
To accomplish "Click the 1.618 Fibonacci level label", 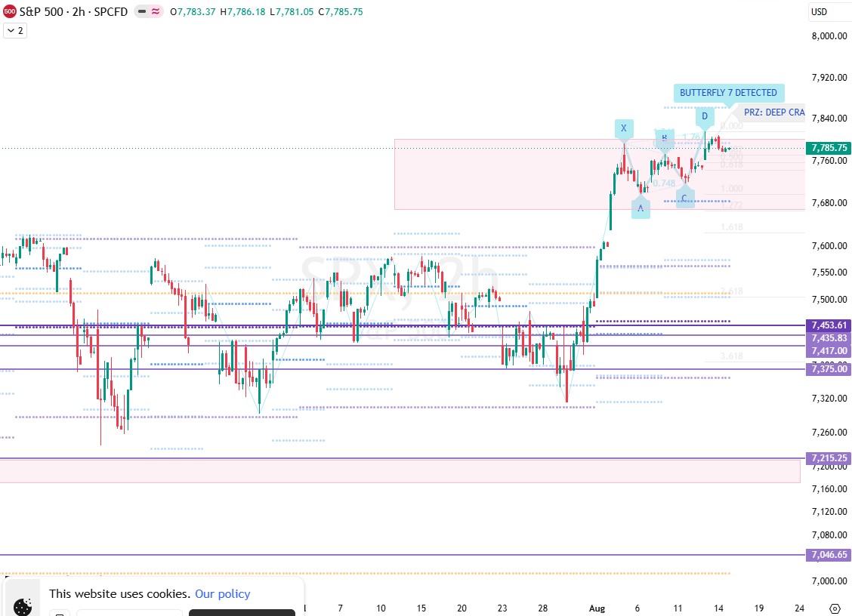I will point(732,227).
